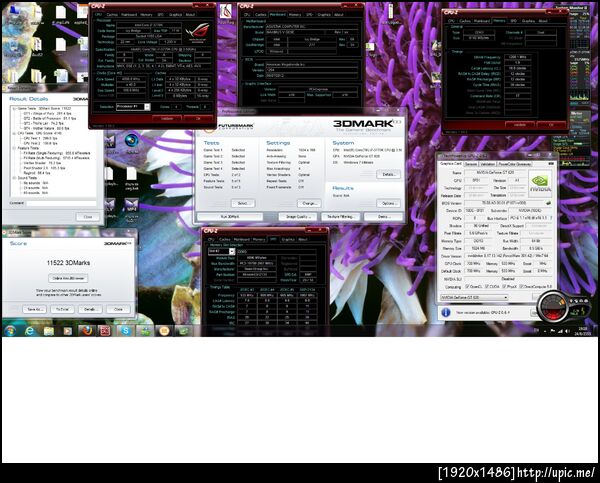Click the network icon in the system tray
600x483 pixels.
point(560,331)
